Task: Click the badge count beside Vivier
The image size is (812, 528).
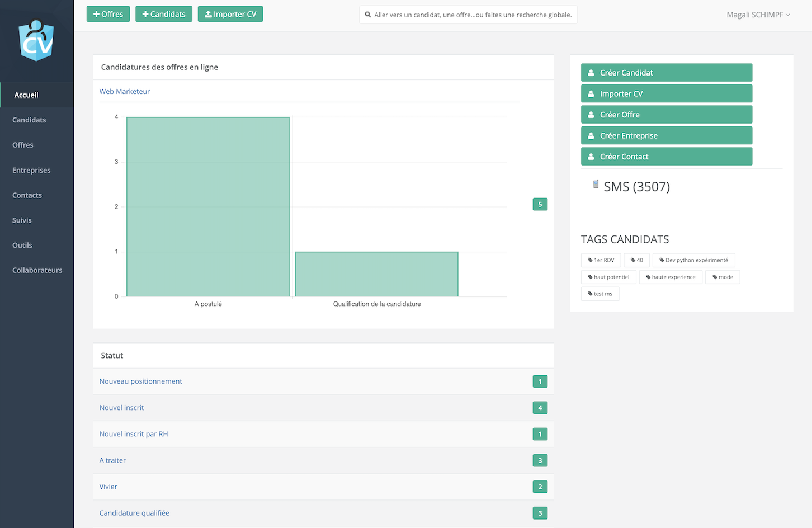Action: pos(540,487)
